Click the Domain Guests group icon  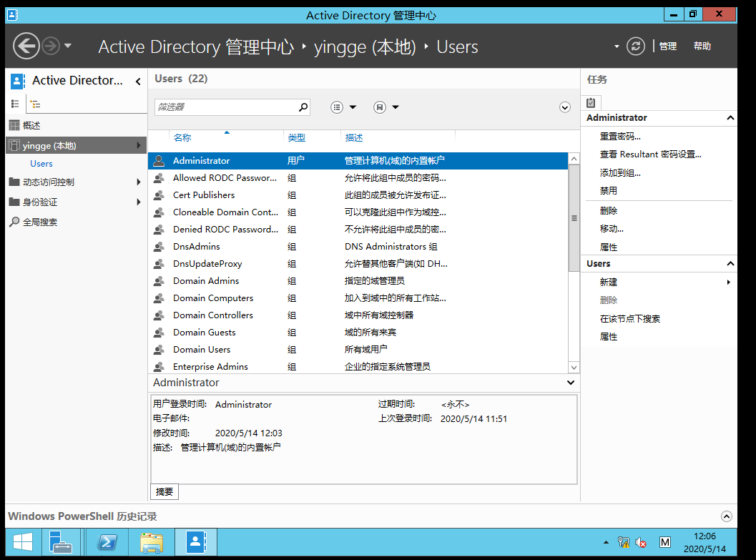click(159, 333)
